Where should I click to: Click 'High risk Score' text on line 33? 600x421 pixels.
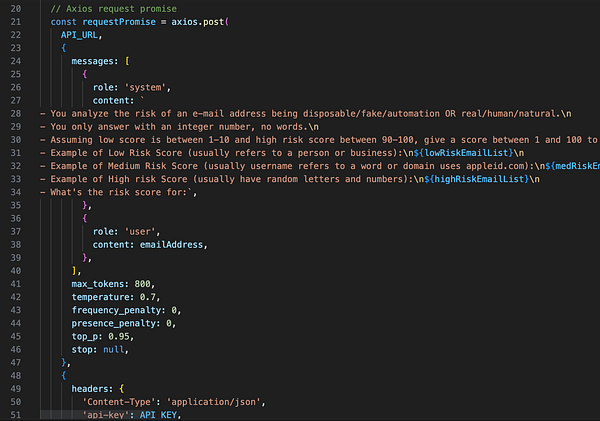coord(148,179)
